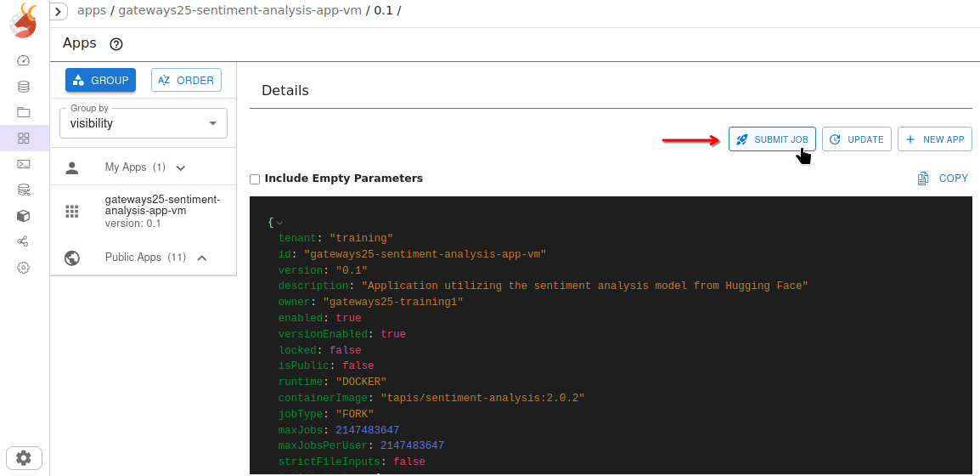Open the dashboard gauge icon in sidebar
The width and height of the screenshot is (980, 476).
(x=24, y=60)
